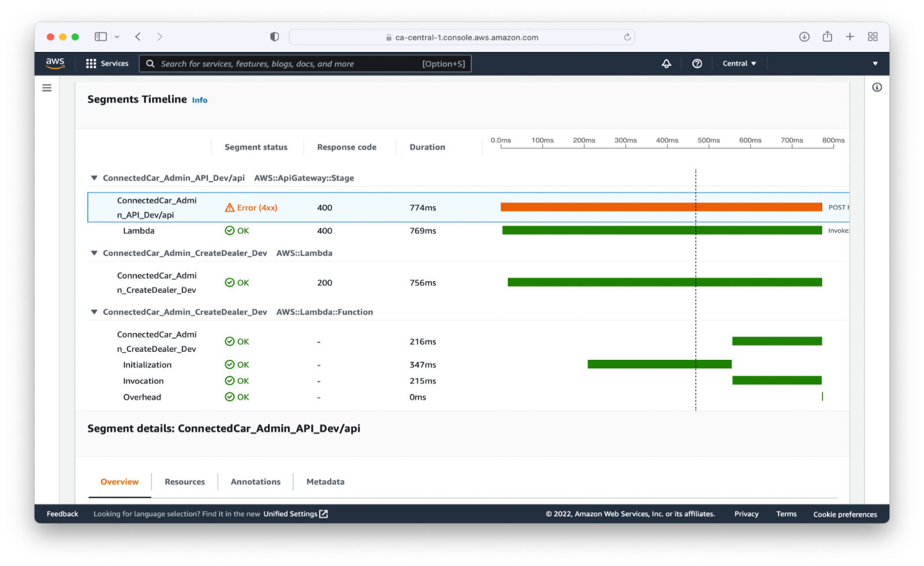The image size is (924, 566).
Task: Click the Duration column header
Action: click(x=427, y=147)
